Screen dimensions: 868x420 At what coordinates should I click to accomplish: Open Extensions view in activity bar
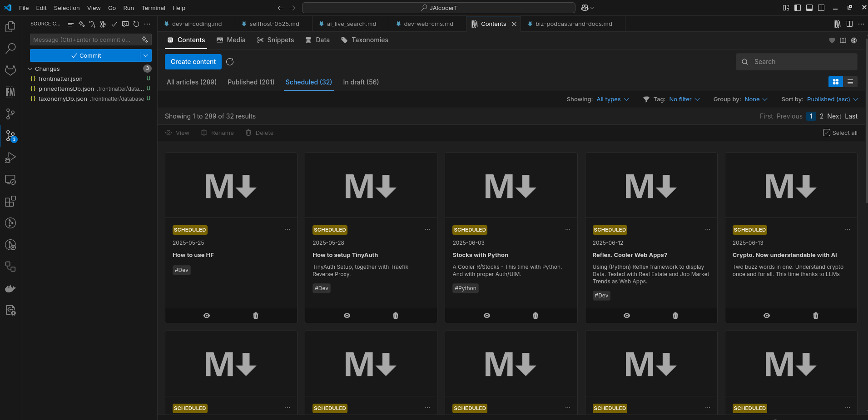[x=10, y=201]
